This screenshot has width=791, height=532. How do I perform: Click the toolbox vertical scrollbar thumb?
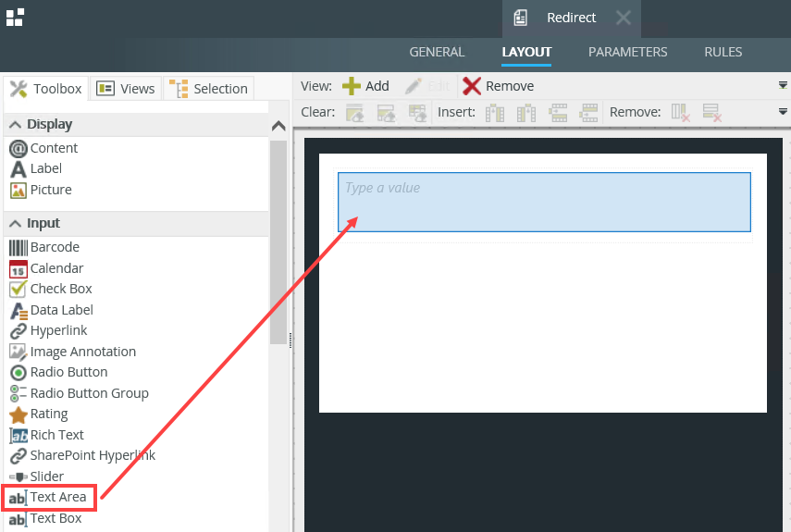click(278, 242)
